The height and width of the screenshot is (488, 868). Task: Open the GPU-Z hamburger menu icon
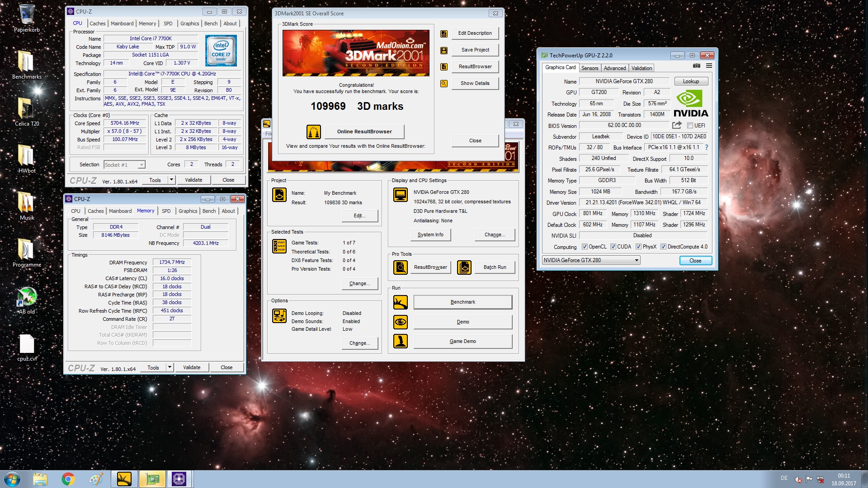click(709, 66)
